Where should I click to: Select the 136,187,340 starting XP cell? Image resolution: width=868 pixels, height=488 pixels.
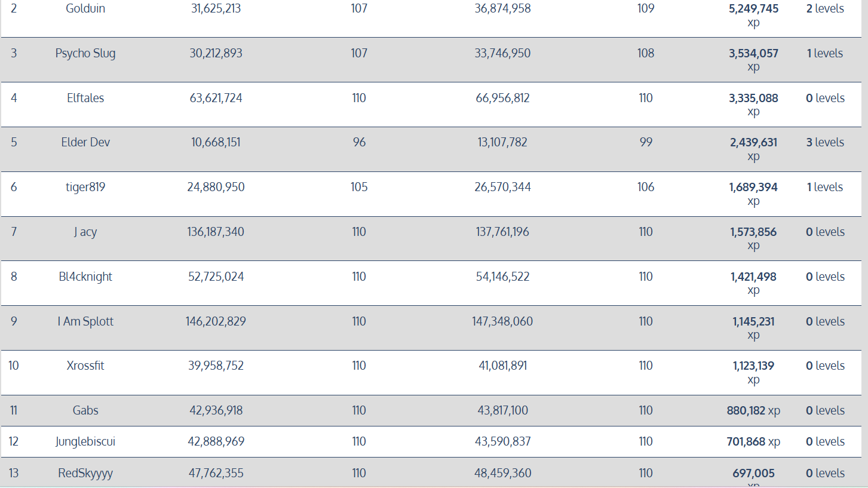click(x=216, y=232)
